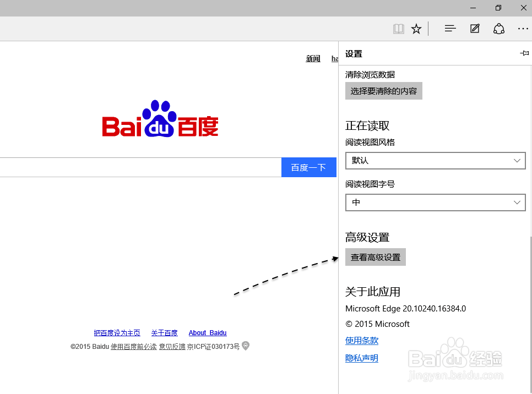
Task: Make a Web Note pen icon
Action: [x=475, y=29]
